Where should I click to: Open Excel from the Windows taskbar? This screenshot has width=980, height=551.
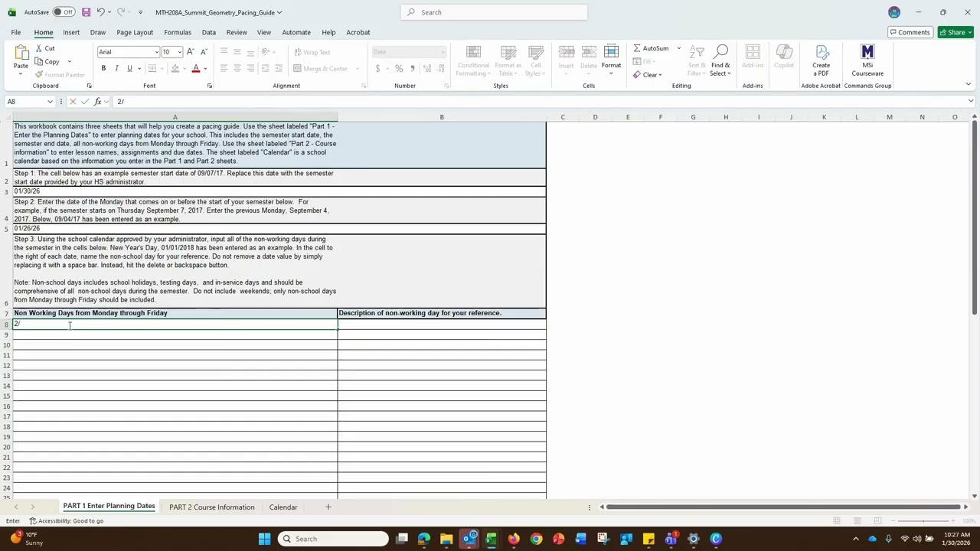[x=491, y=539]
